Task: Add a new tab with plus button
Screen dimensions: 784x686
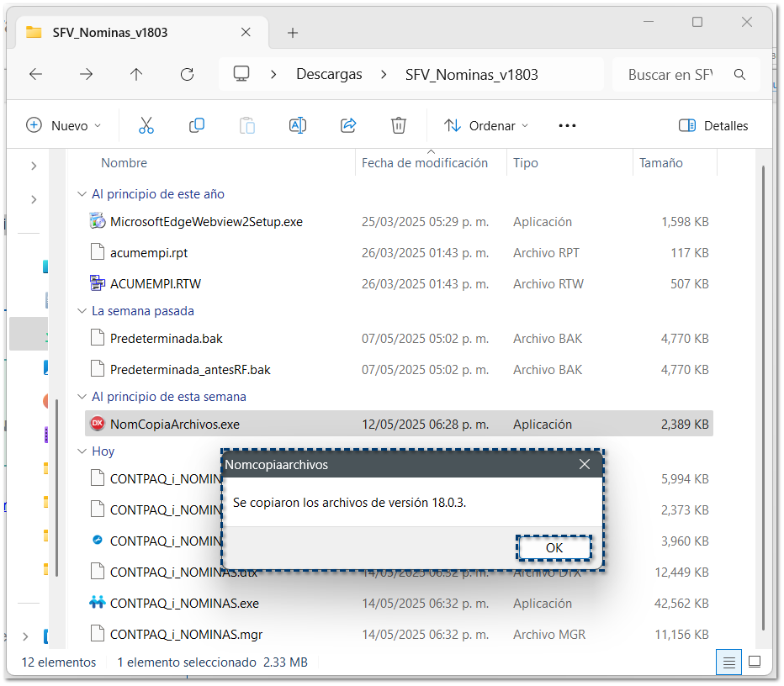Action: 293,33
